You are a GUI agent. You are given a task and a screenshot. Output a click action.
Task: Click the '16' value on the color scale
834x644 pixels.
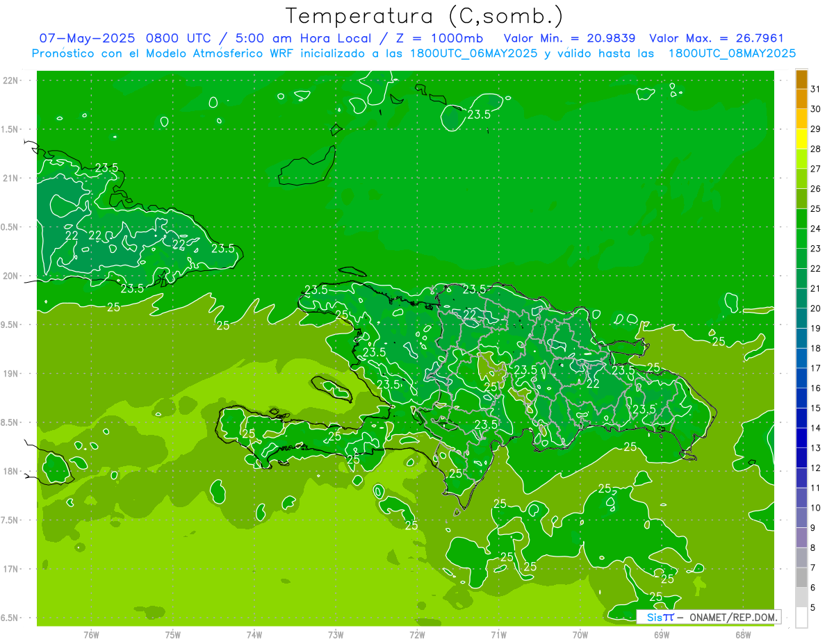816,388
